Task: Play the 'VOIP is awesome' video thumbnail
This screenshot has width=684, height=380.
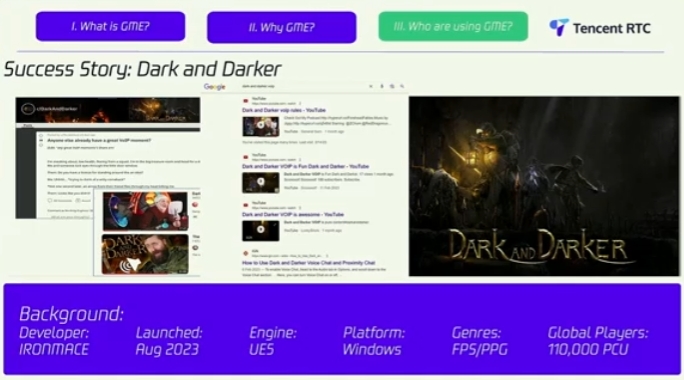Action: click(261, 230)
